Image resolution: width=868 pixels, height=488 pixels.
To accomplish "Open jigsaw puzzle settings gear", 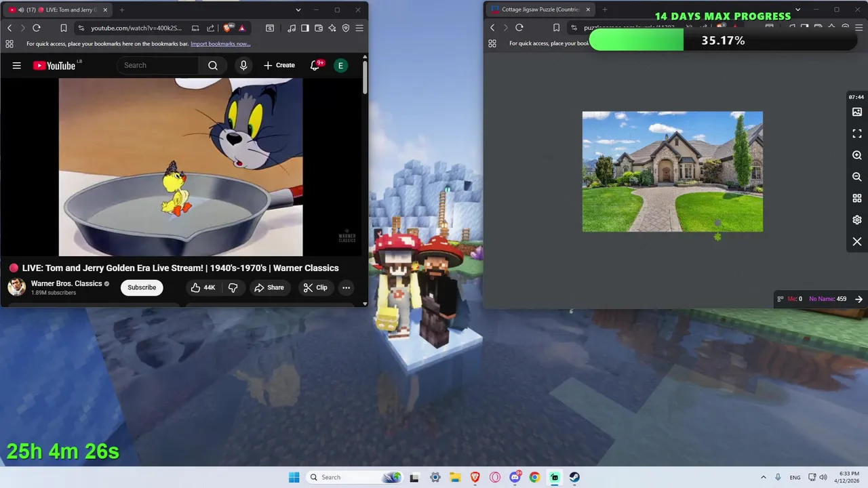I will point(857,220).
